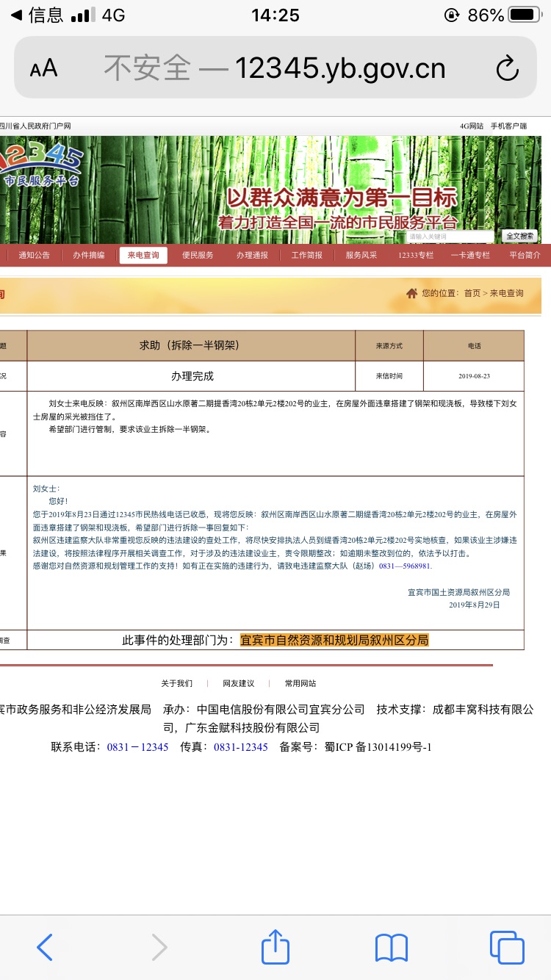The height and width of the screenshot is (980, 551).
Task: Open the AA reader text options
Action: [43, 69]
